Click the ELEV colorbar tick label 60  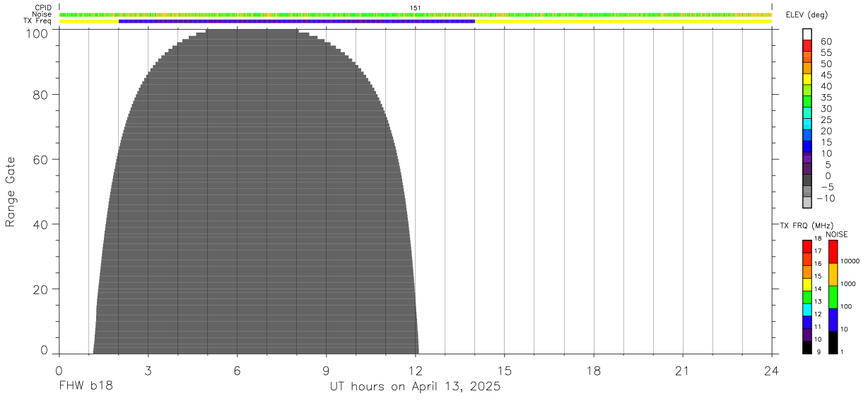826,42
